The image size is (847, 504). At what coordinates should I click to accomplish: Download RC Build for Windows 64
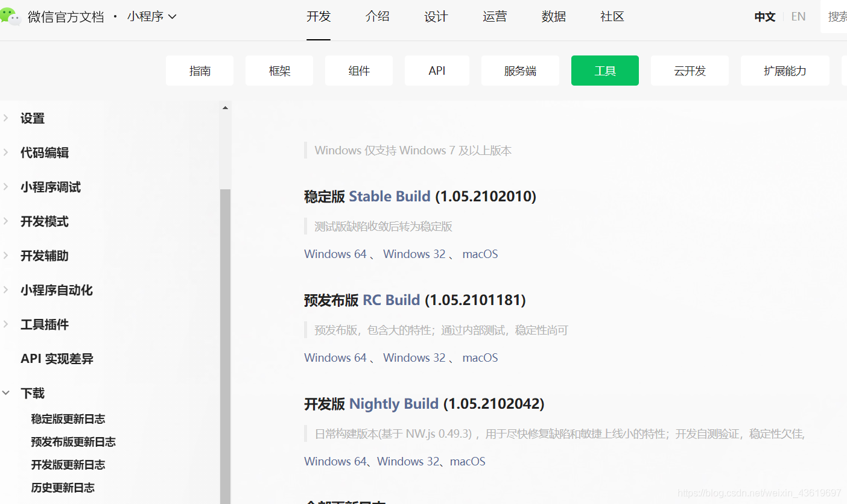tap(335, 358)
